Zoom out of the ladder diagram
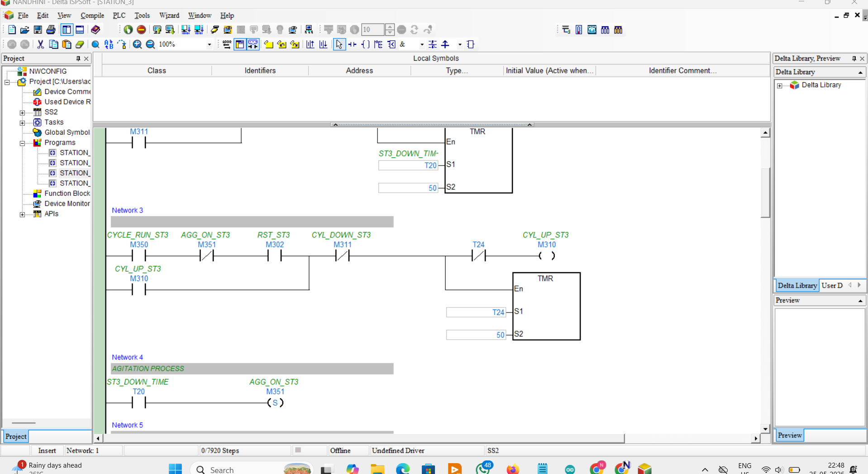This screenshot has width=868, height=474. point(150,44)
